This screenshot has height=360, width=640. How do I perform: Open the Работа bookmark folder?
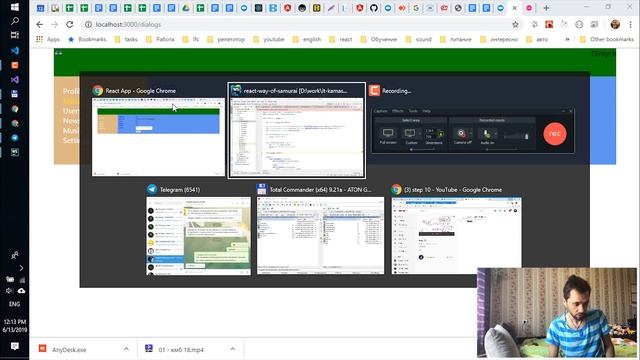pos(160,39)
